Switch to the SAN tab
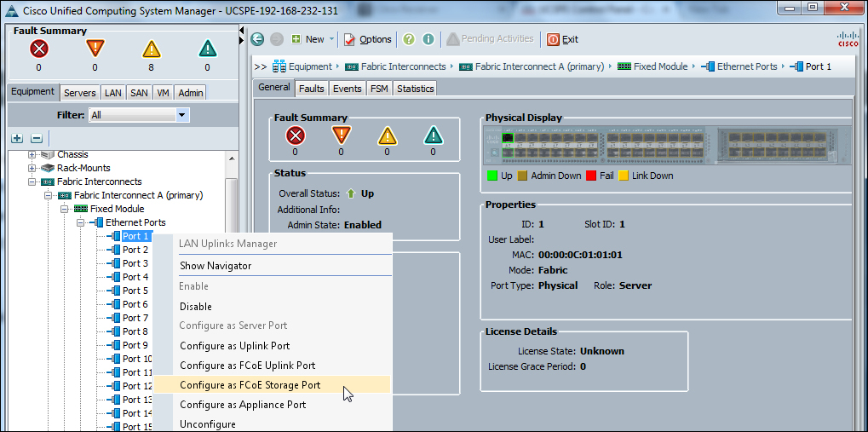The height and width of the screenshot is (432, 868). [139, 93]
